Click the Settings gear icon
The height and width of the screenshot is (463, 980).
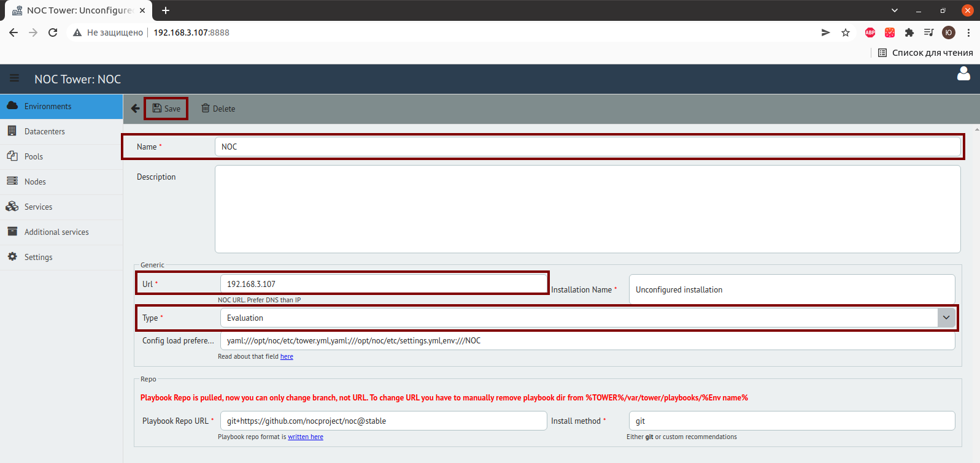pyautogui.click(x=12, y=256)
